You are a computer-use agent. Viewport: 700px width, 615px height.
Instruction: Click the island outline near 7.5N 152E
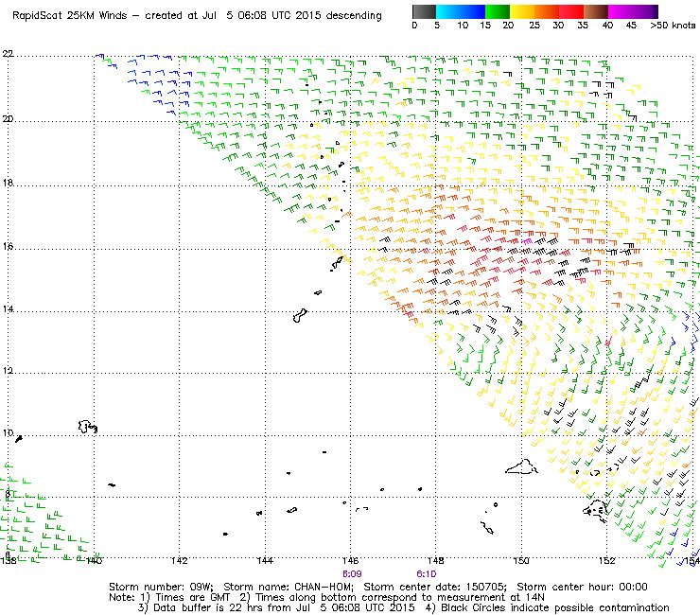pos(596,511)
